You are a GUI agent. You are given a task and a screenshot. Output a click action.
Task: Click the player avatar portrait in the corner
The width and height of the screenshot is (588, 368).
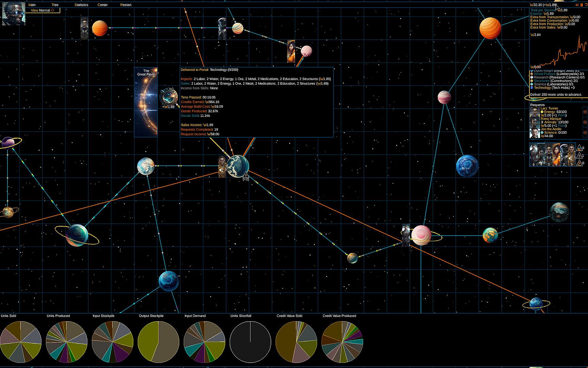point(14,14)
